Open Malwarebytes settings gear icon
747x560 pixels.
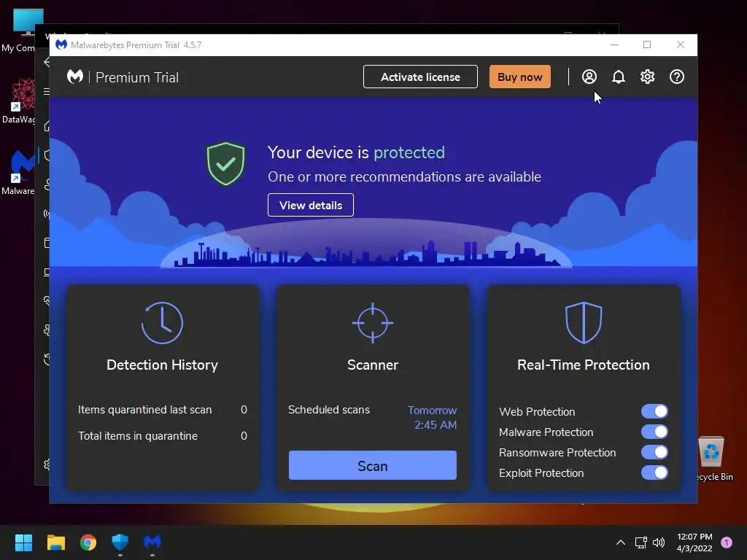pyautogui.click(x=648, y=77)
